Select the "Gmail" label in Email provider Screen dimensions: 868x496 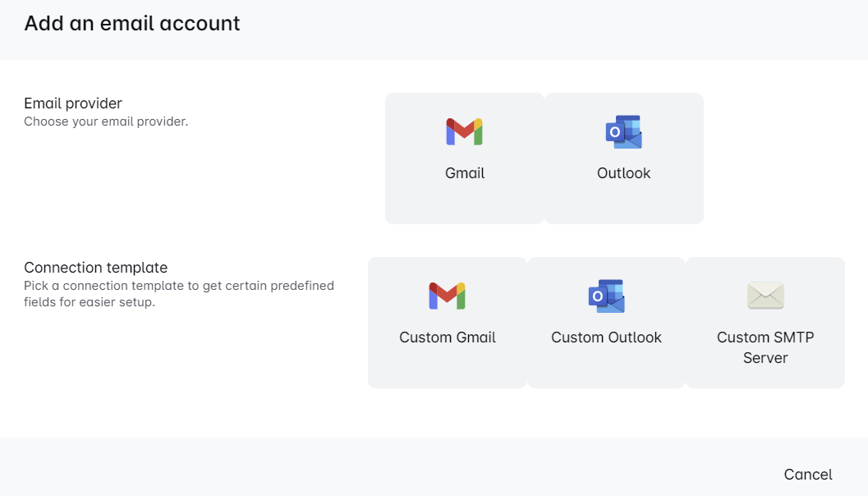point(465,173)
